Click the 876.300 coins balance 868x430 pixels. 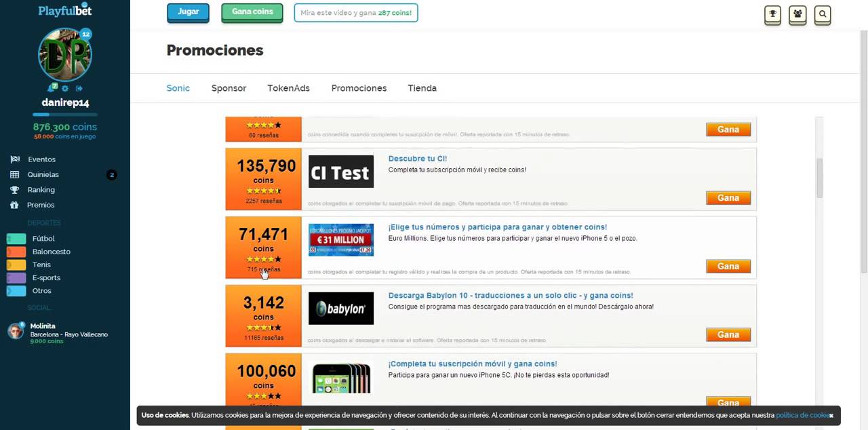click(65, 127)
